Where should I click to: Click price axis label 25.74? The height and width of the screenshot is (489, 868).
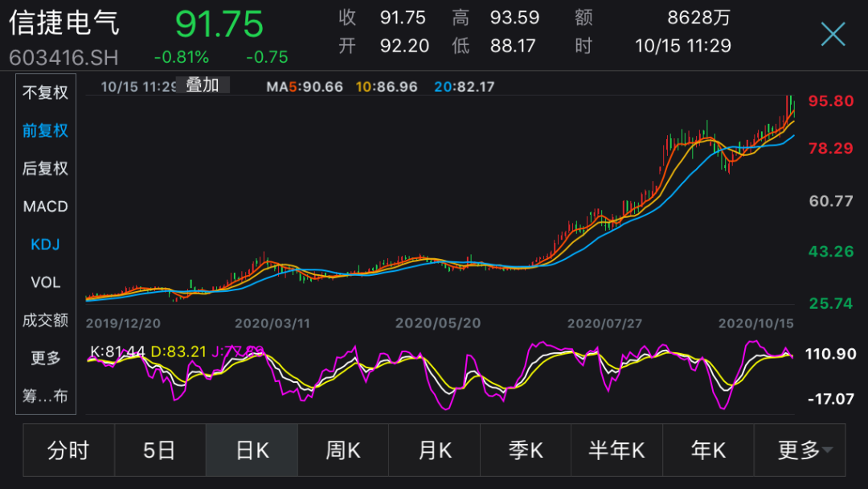click(x=831, y=303)
